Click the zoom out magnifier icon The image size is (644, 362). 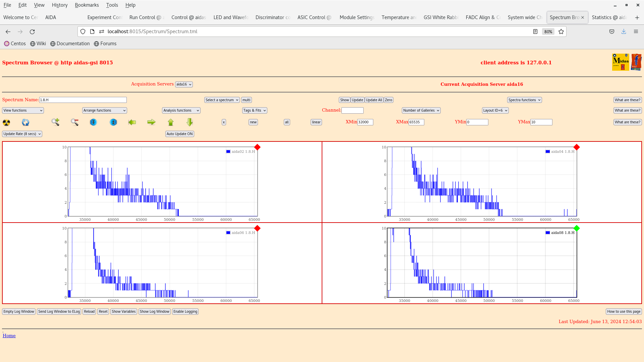74,122
